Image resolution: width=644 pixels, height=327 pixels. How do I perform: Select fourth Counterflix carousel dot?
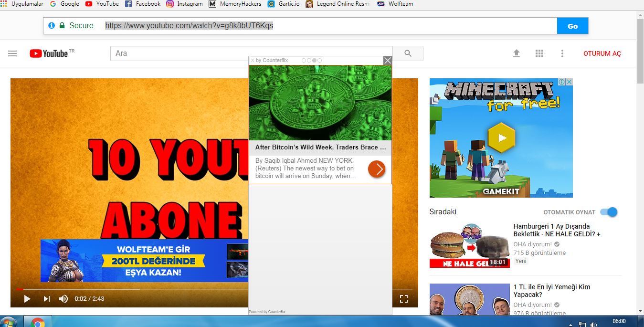pos(320,61)
